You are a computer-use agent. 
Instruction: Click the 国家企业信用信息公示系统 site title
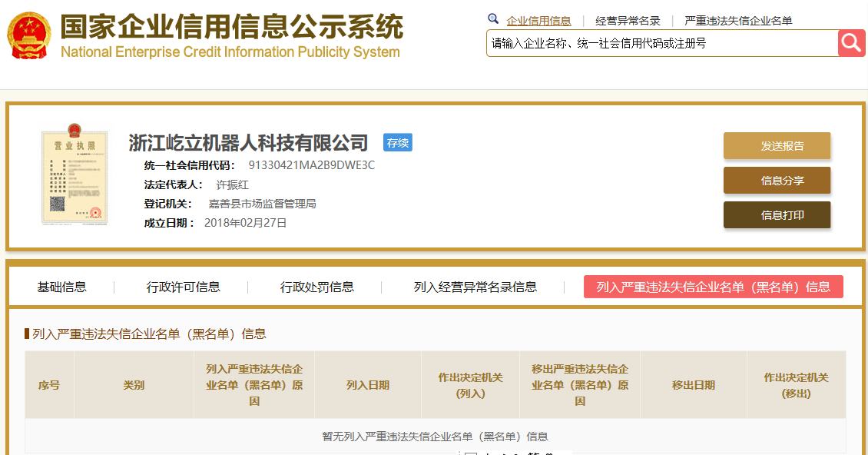coord(231,27)
